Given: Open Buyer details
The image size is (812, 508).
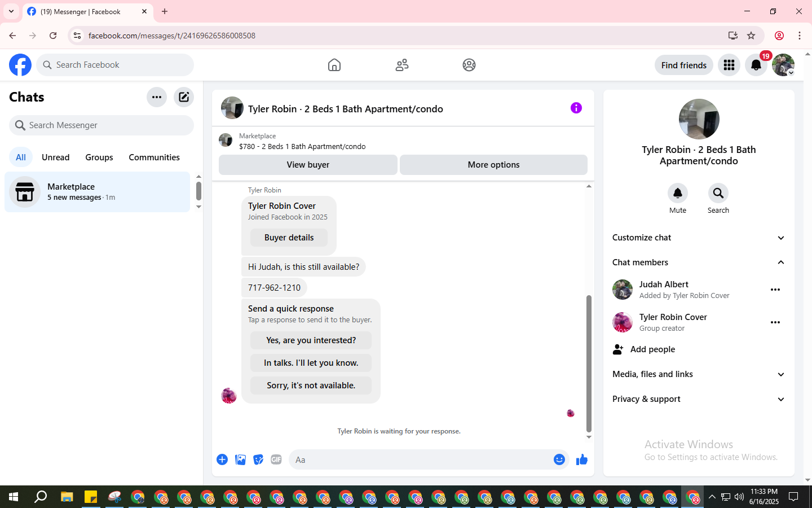Looking at the screenshot, I should click(x=289, y=238).
